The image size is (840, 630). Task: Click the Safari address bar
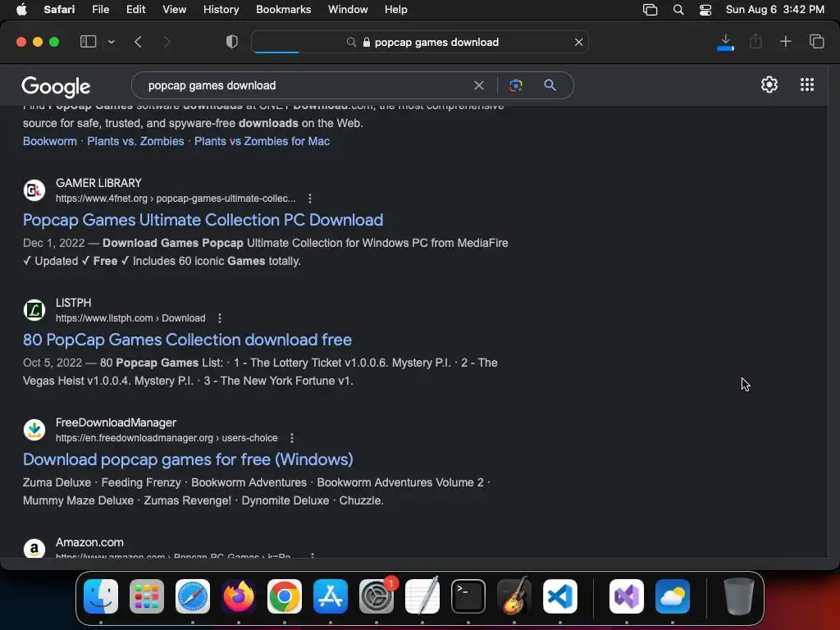tap(420, 42)
